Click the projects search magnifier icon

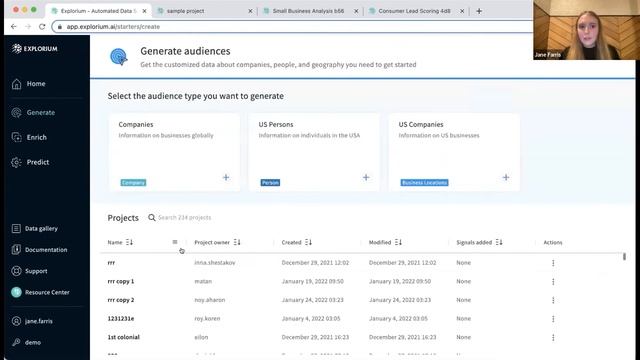(x=151, y=218)
